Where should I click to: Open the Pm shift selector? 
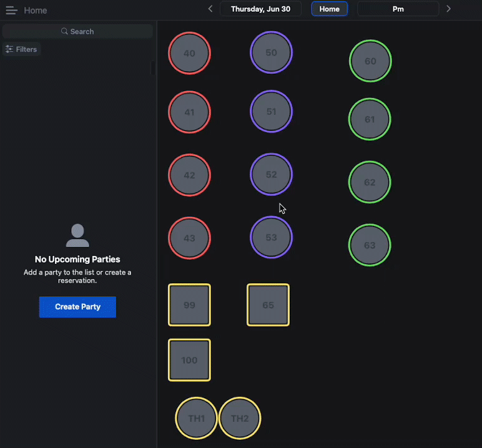tap(398, 9)
